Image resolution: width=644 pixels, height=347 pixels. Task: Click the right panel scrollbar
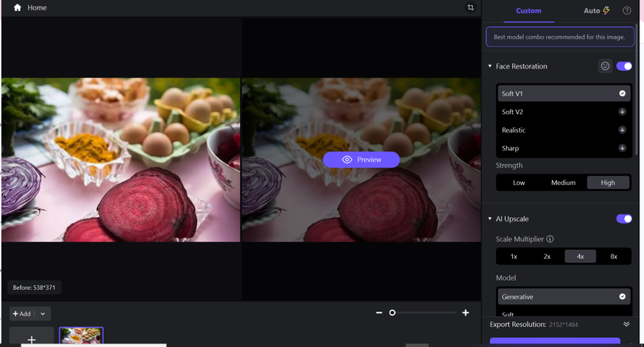point(636,89)
